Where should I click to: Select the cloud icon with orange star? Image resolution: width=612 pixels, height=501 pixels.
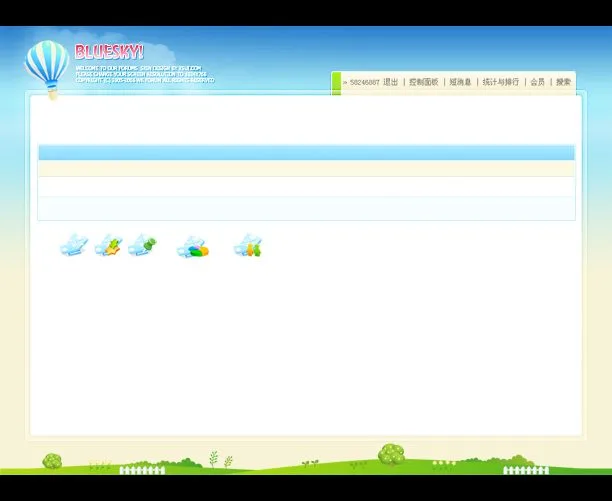pyautogui.click(x=108, y=245)
